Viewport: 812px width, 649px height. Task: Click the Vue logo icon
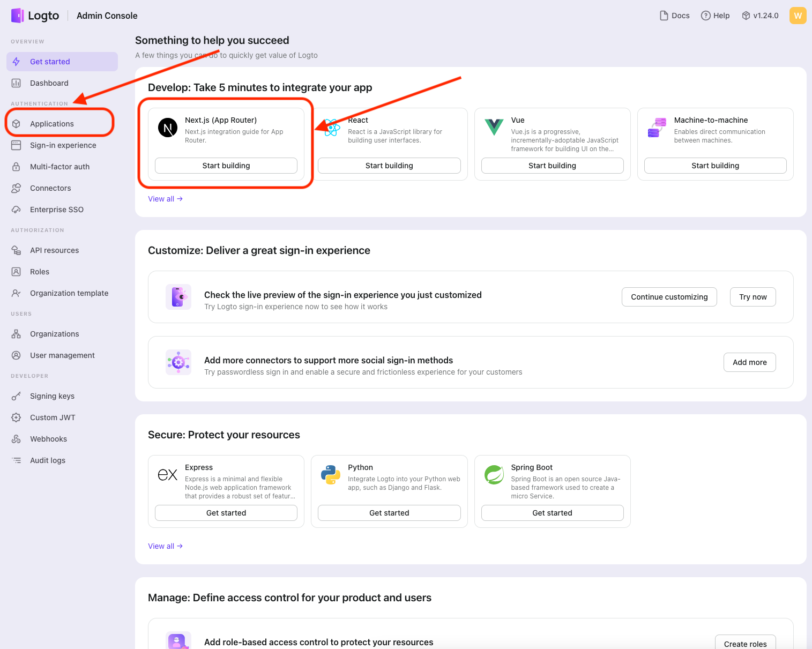pos(494,127)
